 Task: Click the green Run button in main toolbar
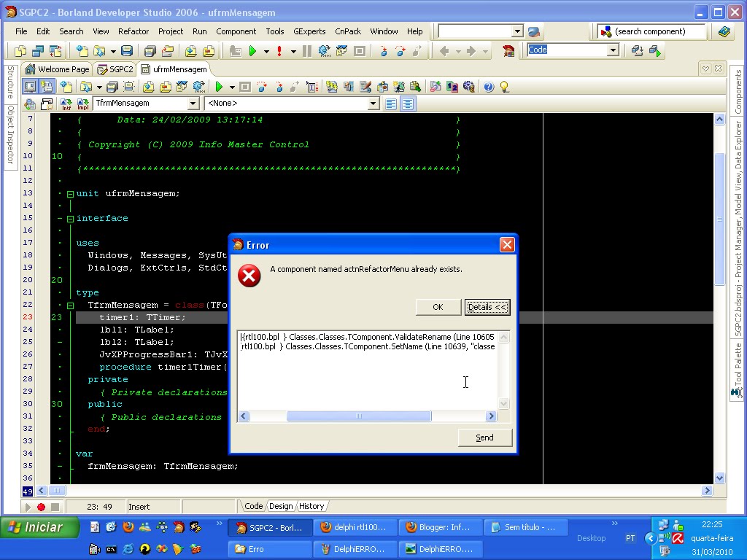[x=253, y=50]
